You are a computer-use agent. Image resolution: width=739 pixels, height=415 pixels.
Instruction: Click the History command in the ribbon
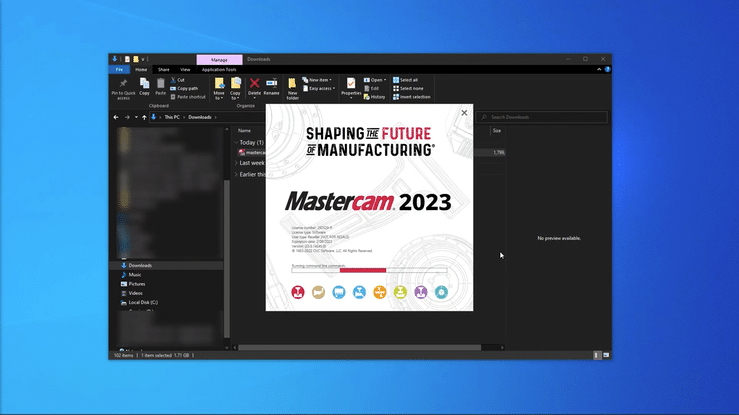pyautogui.click(x=375, y=97)
